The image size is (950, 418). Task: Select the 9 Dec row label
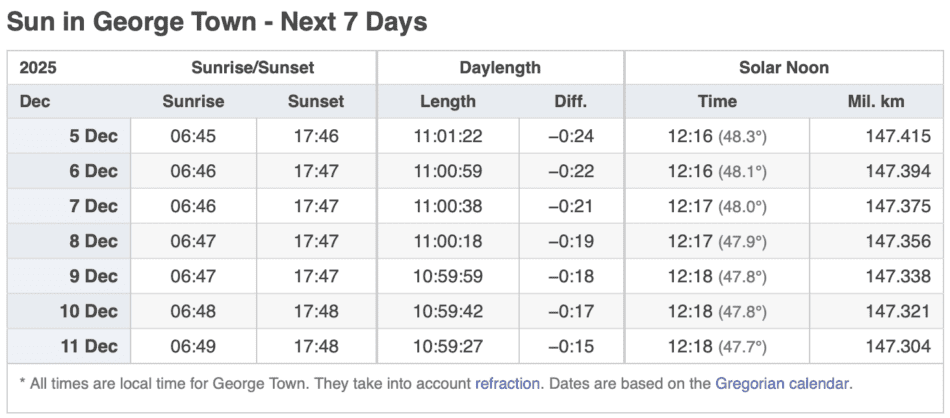(x=93, y=276)
